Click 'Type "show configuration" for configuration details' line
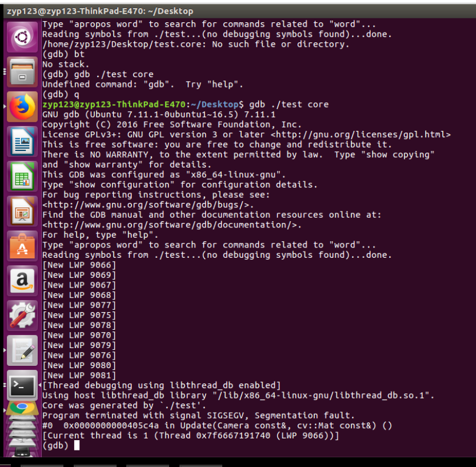The height and width of the screenshot is (467, 476). pos(180,185)
